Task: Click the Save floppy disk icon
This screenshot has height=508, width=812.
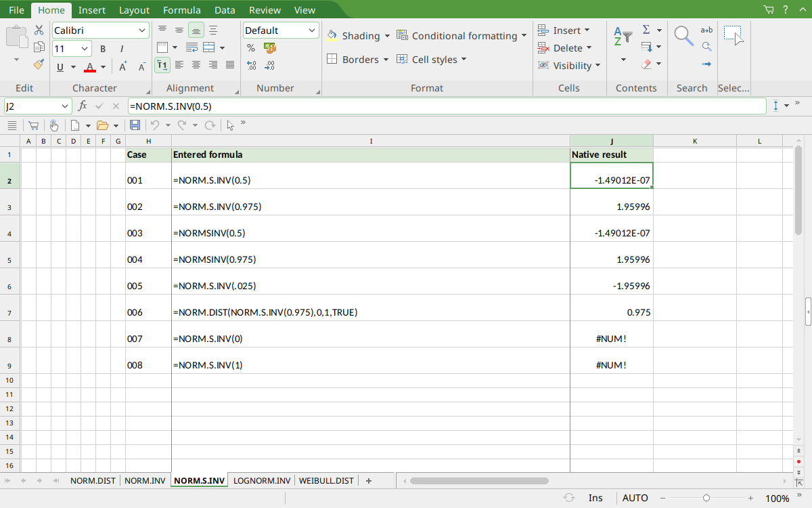Action: click(x=135, y=125)
